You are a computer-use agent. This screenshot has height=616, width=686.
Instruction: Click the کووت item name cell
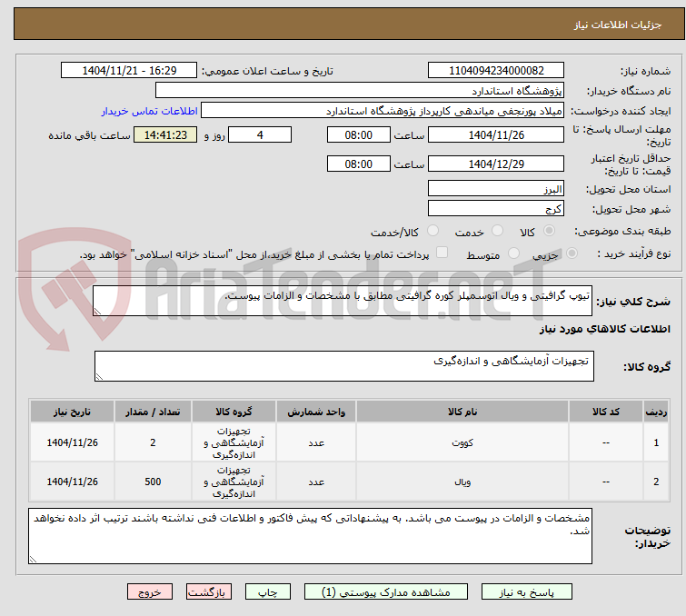point(462,442)
